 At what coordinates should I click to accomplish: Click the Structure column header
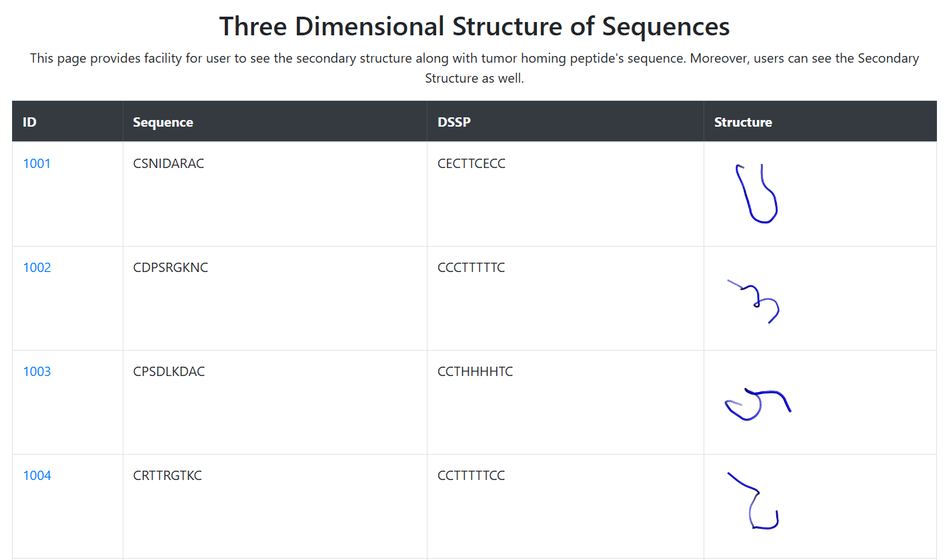pyautogui.click(x=743, y=122)
